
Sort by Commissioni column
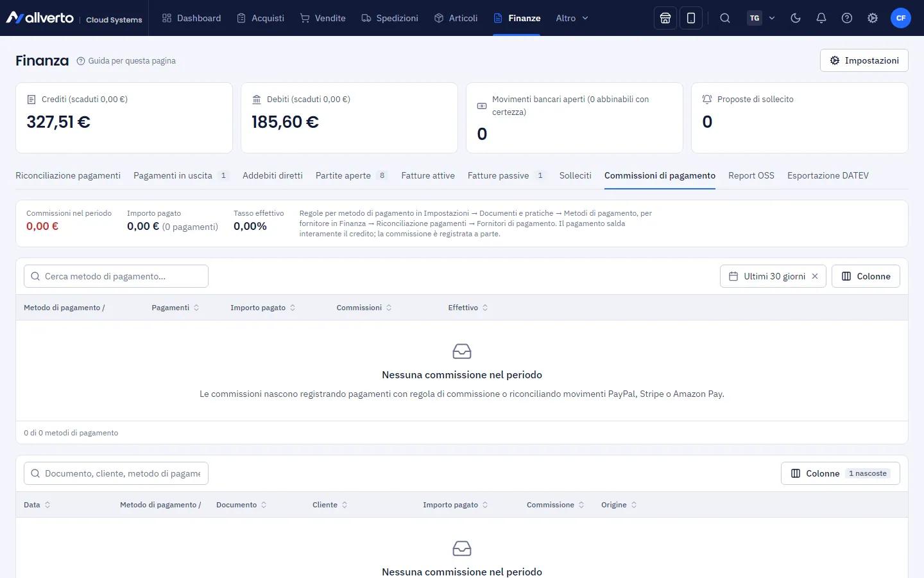click(x=364, y=308)
